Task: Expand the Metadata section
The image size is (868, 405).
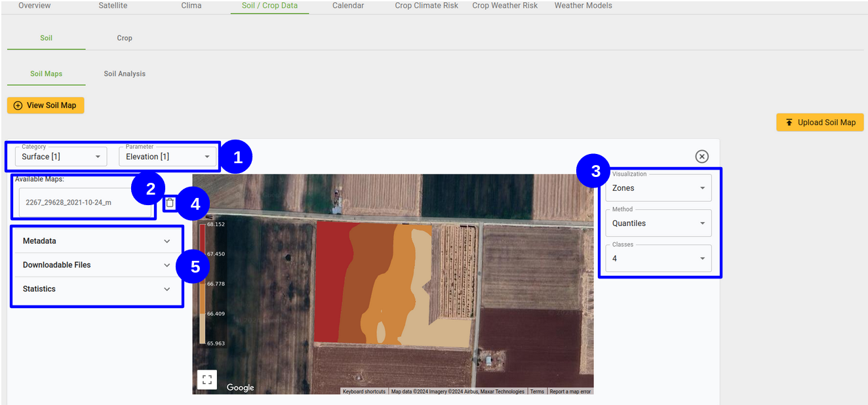Action: [96, 241]
